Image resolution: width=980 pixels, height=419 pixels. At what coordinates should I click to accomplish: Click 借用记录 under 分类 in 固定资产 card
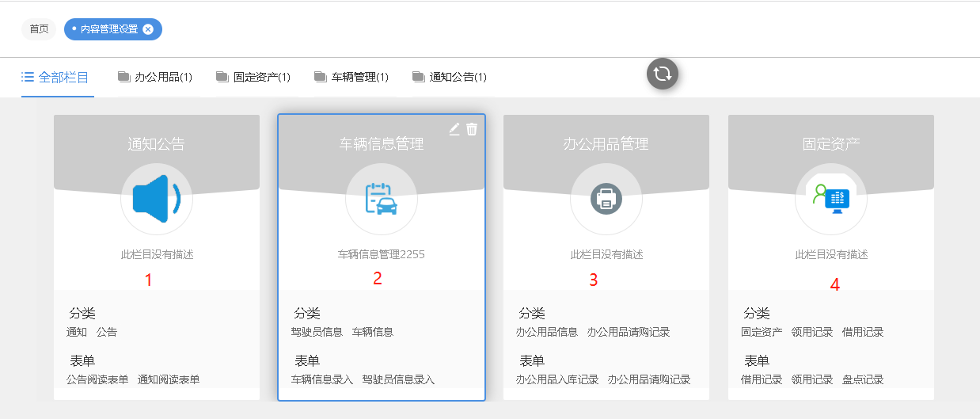(x=863, y=332)
